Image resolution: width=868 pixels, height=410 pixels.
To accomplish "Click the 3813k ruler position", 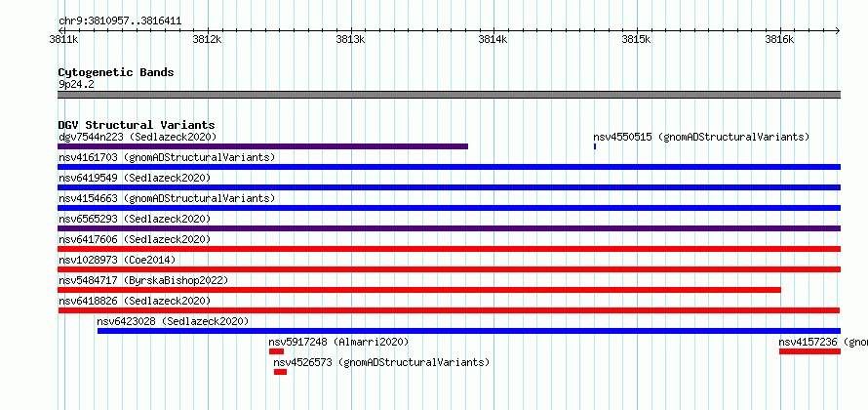I will coord(350,40).
